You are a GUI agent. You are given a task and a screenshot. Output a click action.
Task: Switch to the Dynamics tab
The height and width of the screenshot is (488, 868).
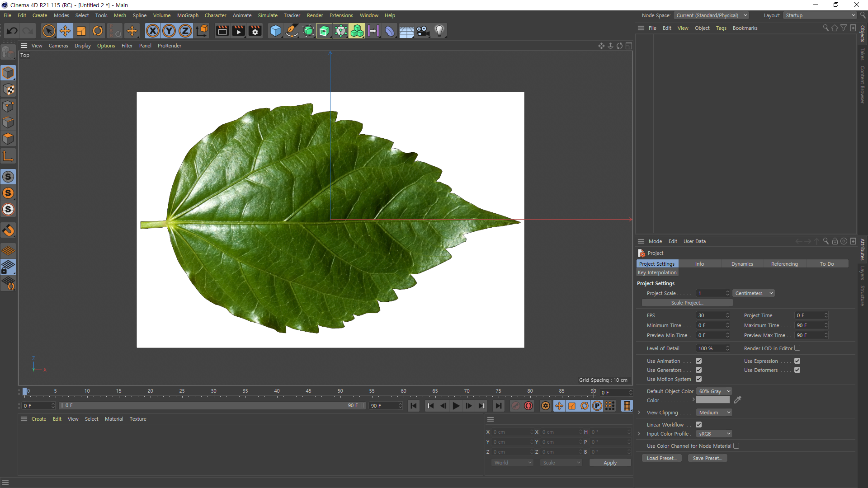[x=742, y=264]
